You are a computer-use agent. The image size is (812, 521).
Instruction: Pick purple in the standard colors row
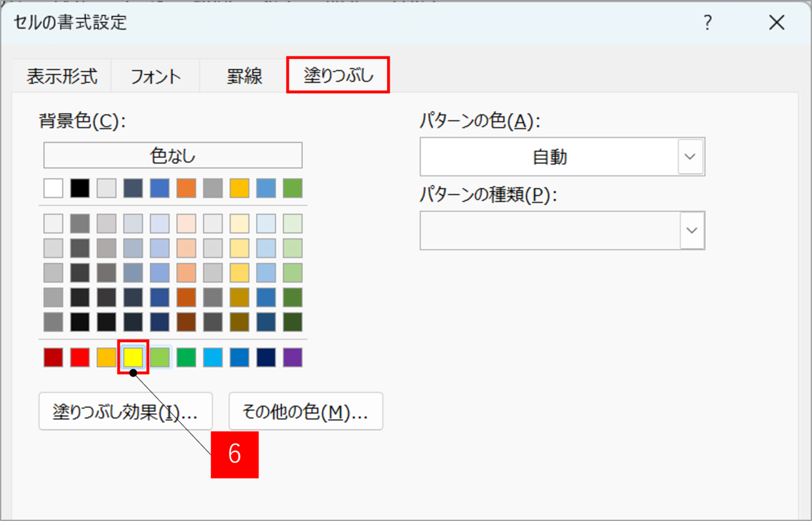click(293, 357)
